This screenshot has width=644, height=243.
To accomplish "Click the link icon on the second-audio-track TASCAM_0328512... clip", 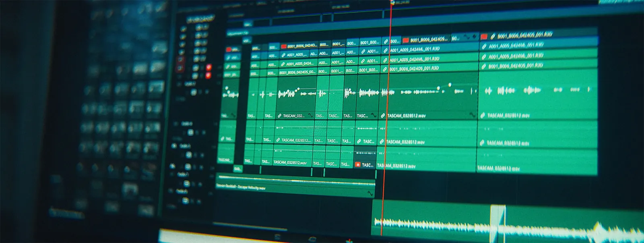I will 278,140.
